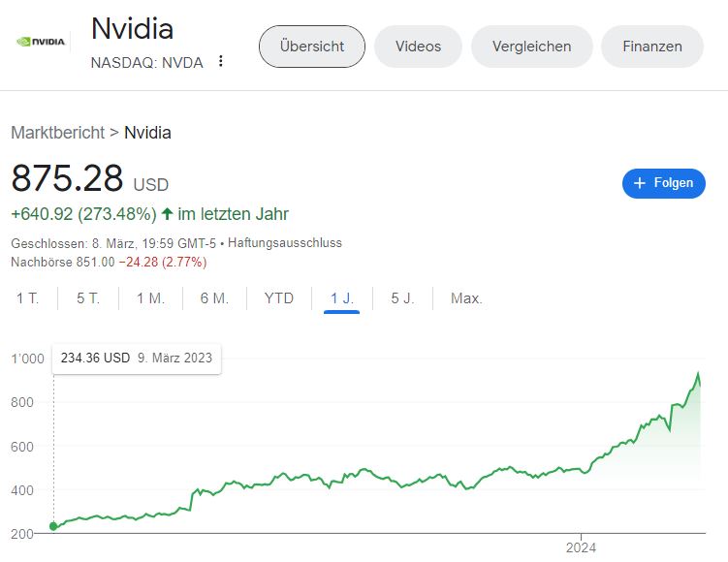Open the Vergleichen tab
The width and height of the screenshot is (728, 562).
point(531,47)
